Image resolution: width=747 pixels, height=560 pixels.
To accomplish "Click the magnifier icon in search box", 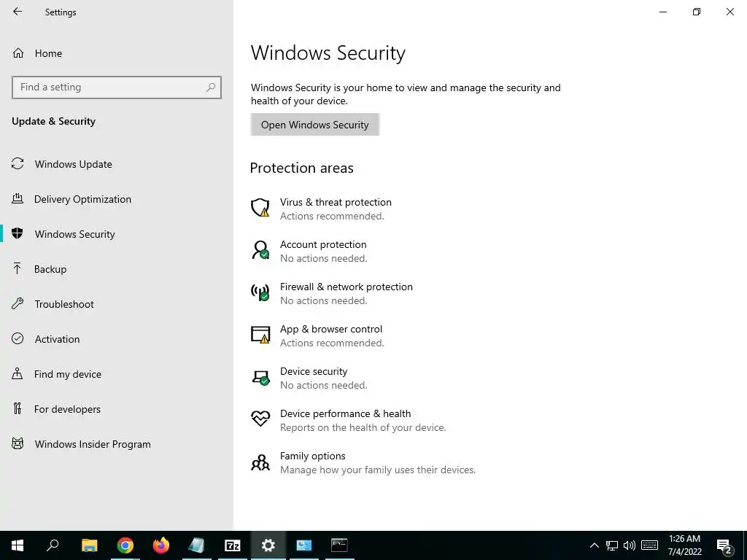I will (211, 87).
